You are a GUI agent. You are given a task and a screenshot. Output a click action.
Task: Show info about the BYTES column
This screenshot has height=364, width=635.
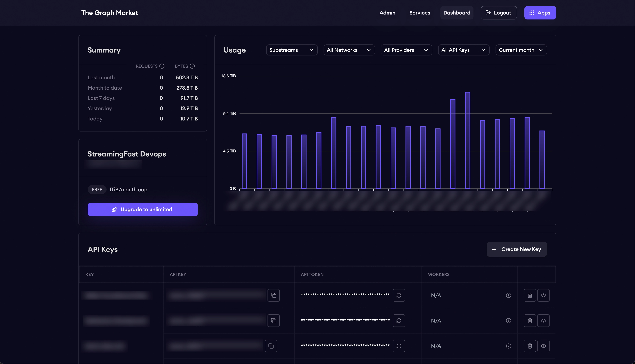[192, 66]
